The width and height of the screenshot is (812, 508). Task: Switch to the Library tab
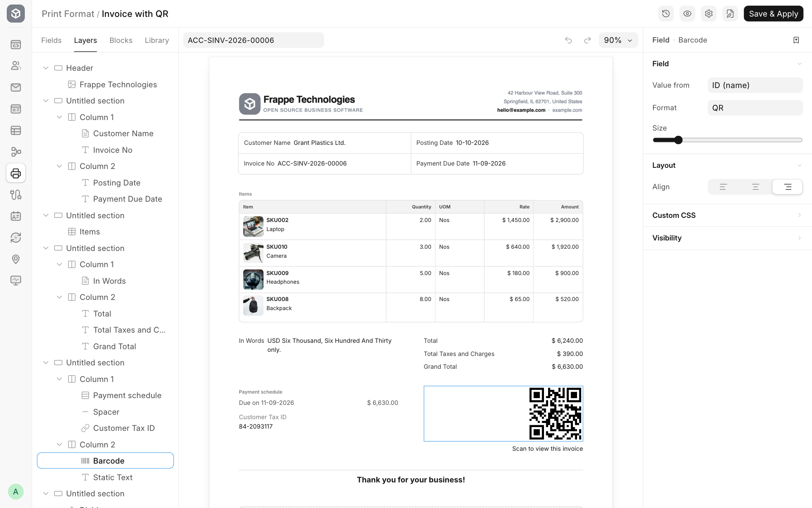(157, 40)
